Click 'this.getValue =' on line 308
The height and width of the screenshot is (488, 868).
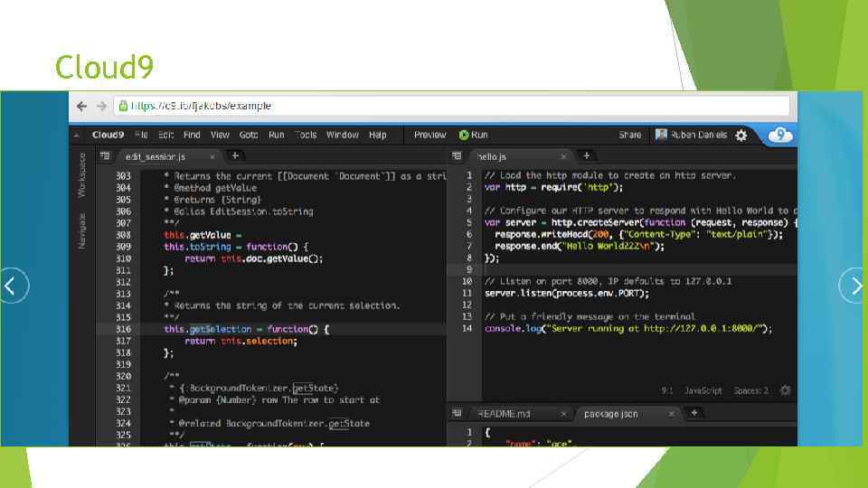(x=203, y=235)
